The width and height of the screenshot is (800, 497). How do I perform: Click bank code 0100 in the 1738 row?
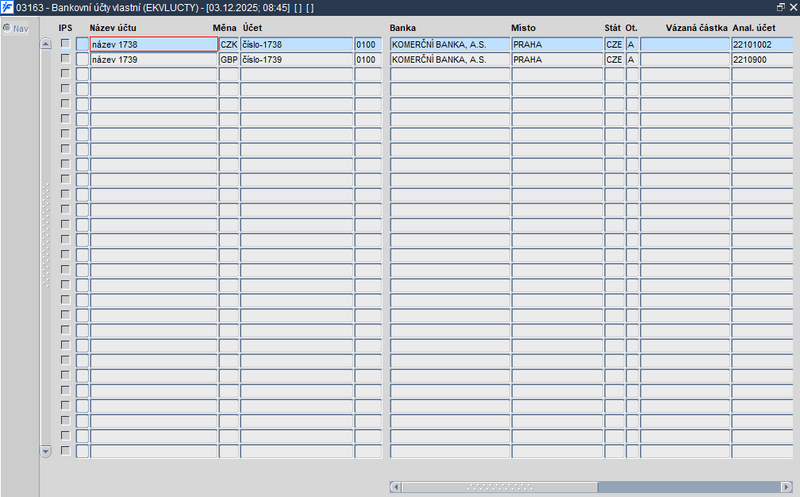tap(368, 44)
